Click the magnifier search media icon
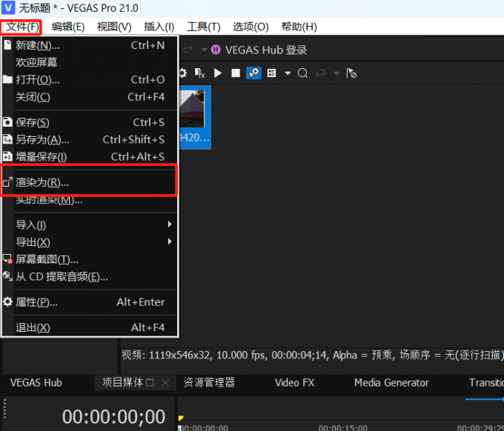The image size is (504, 431). (302, 73)
